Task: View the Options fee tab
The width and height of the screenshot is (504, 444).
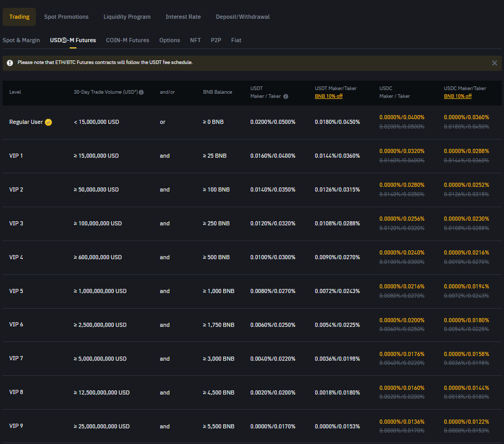Action: (x=170, y=40)
